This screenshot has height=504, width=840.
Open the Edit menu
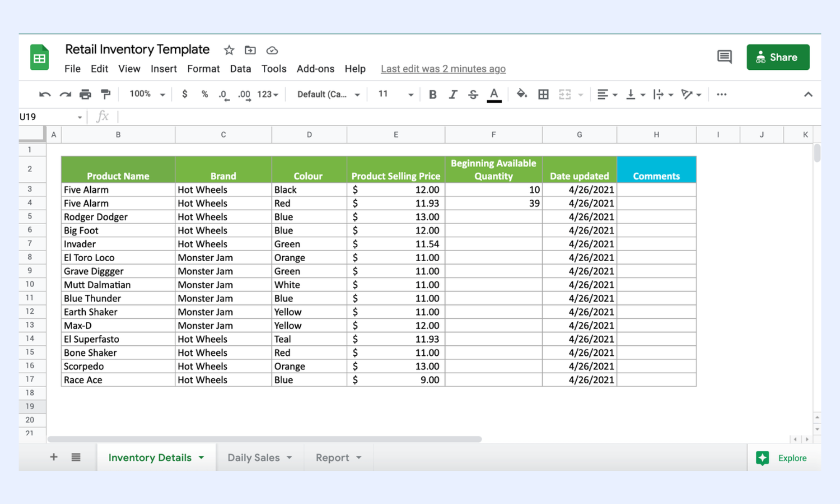[100, 69]
